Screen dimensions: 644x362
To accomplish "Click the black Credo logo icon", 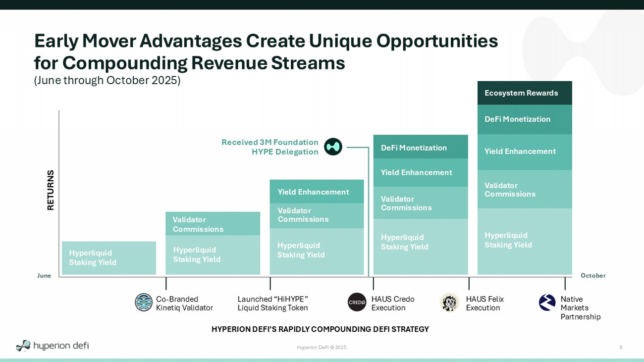I will pyautogui.click(x=357, y=302).
